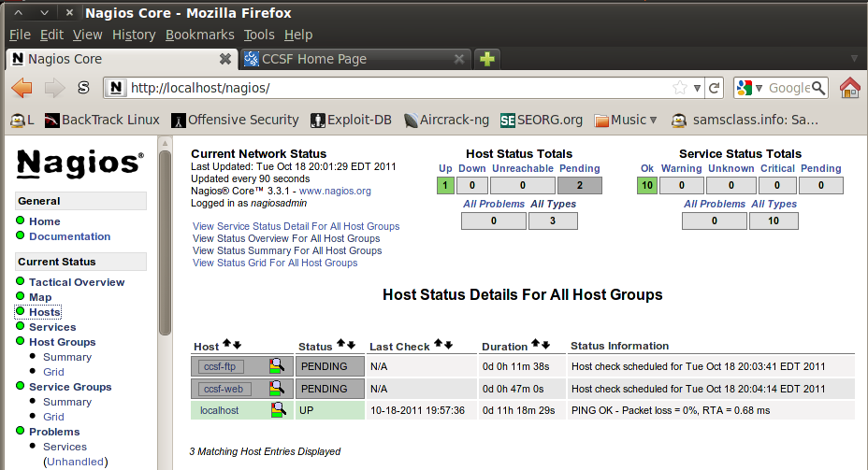Image resolution: width=868 pixels, height=470 pixels.
Task: Open URL history dropdown arrow
Action: click(697, 88)
